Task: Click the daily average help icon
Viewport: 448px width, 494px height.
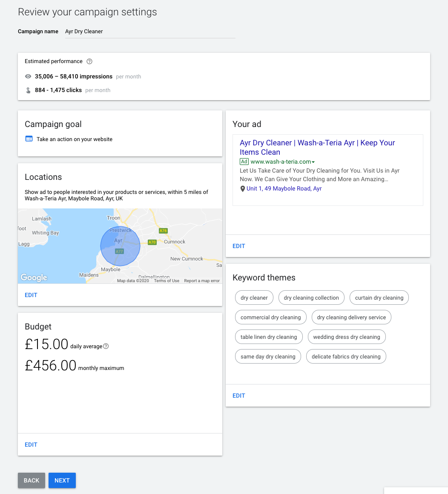Action: point(106,346)
